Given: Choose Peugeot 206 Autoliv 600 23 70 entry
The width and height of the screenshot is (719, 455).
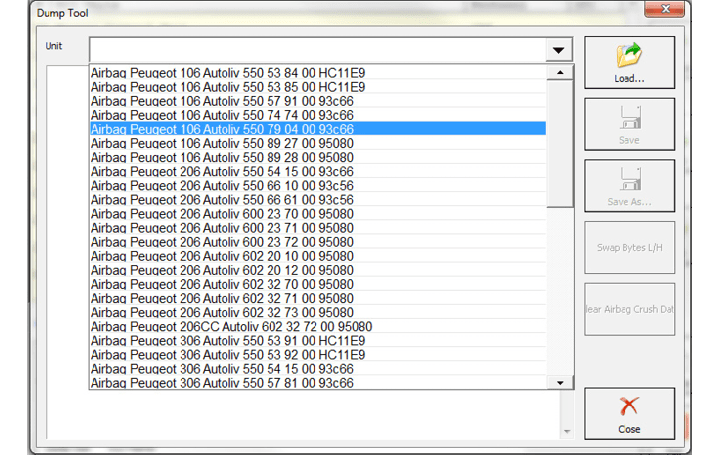Looking at the screenshot, I should [x=222, y=213].
